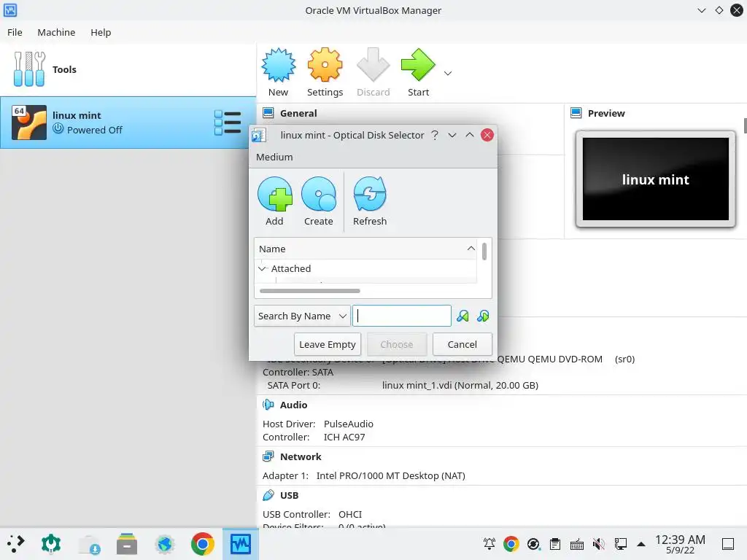
Task: Click the Leave Empty button
Action: point(328,344)
